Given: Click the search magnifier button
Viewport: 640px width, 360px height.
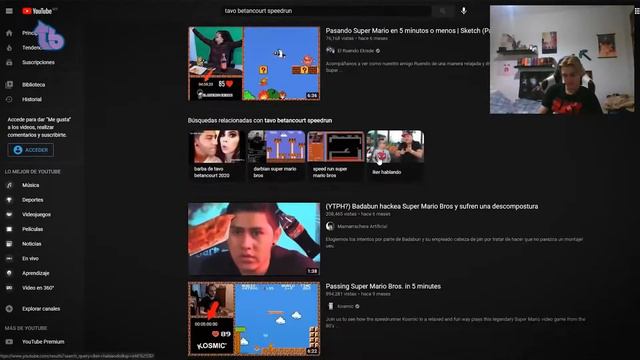Looking at the screenshot, I should tap(443, 11).
